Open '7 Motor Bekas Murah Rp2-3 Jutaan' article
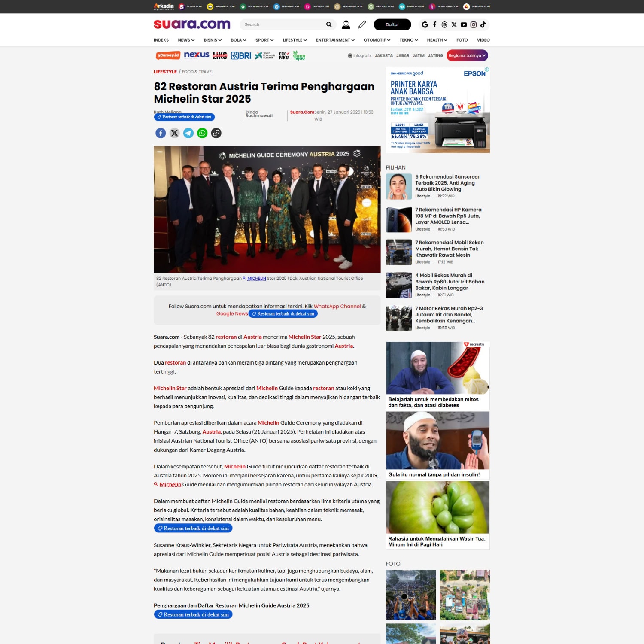 [449, 314]
